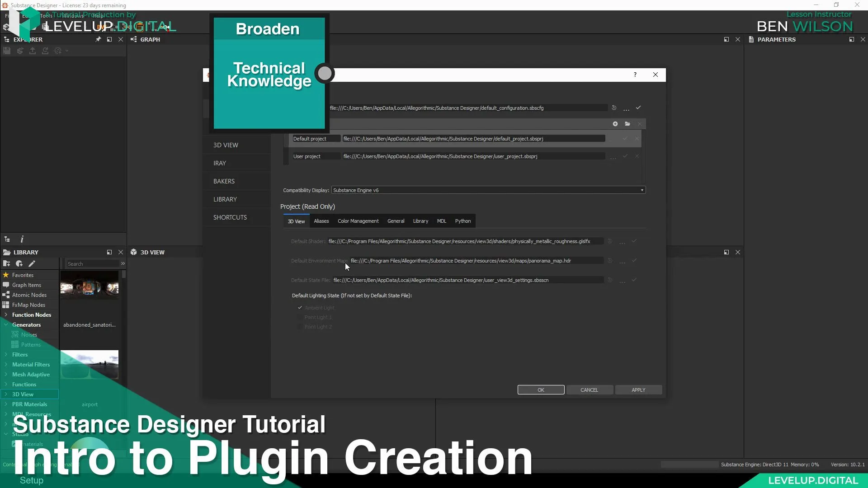Click the search icon in Library panel
Viewport: 868px width, 488px height.
tap(123, 264)
